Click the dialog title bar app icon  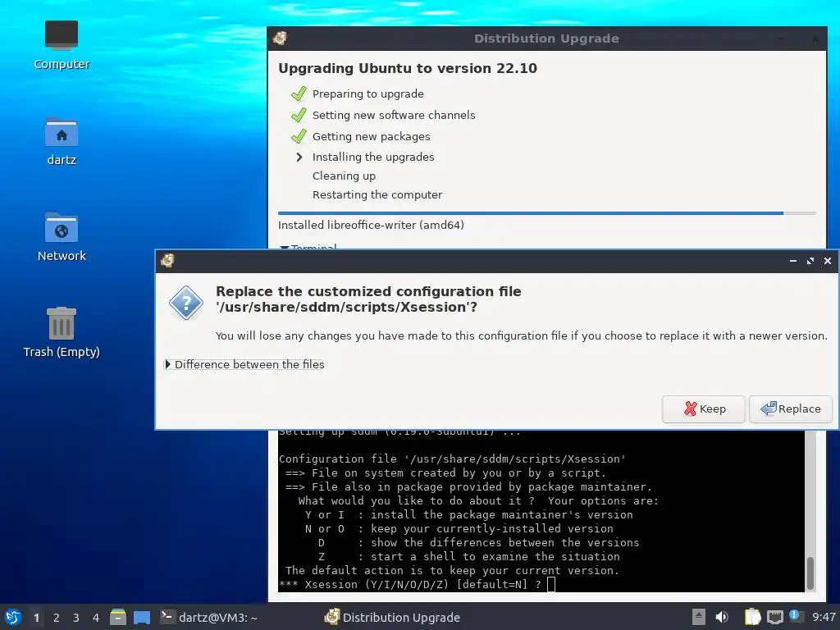click(x=167, y=260)
